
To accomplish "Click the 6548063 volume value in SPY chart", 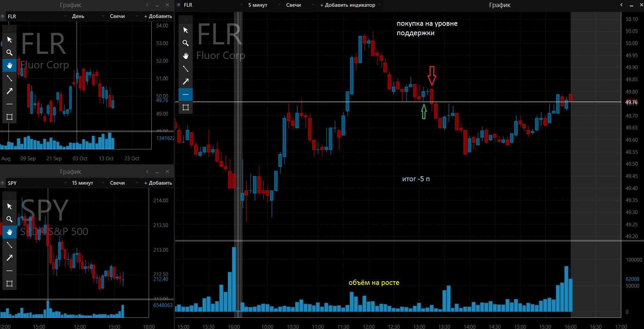I will [x=163, y=305].
